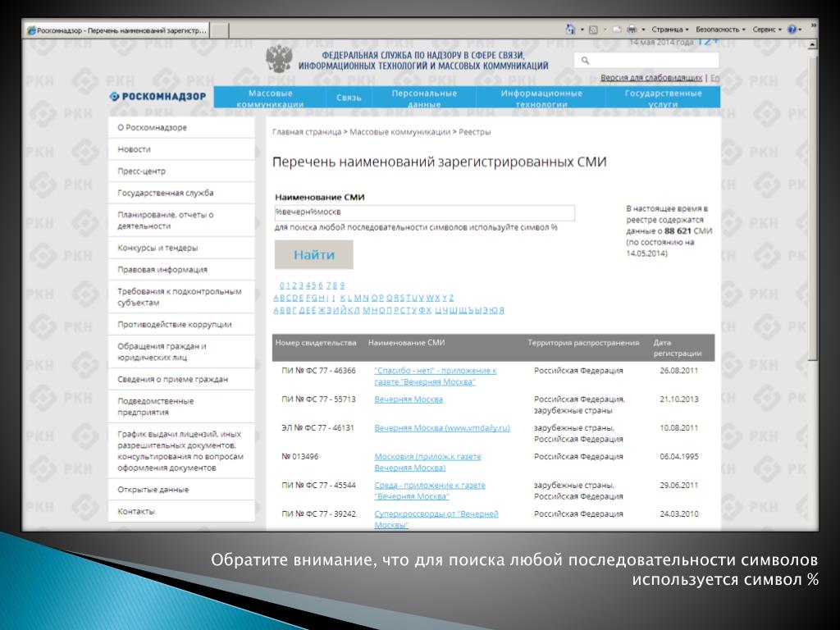Open График выдачи лицензий sidebar item
Screen dimensions: 840x630
181,451
